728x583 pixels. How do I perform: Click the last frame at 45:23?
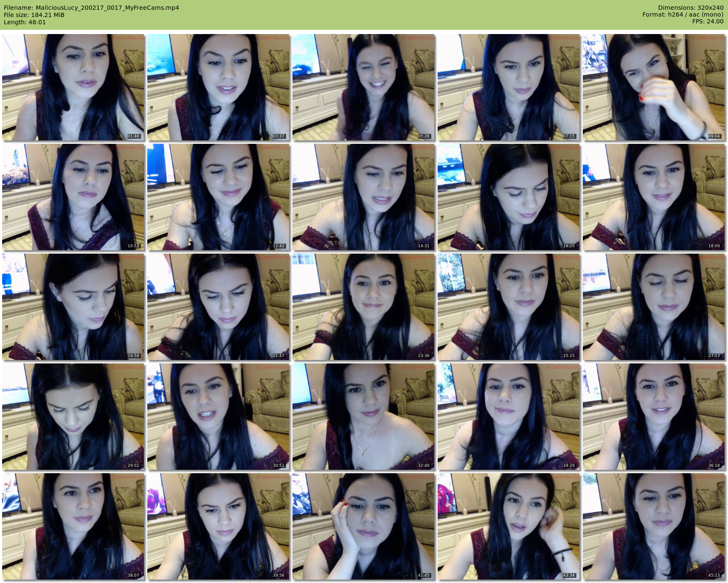(653, 526)
